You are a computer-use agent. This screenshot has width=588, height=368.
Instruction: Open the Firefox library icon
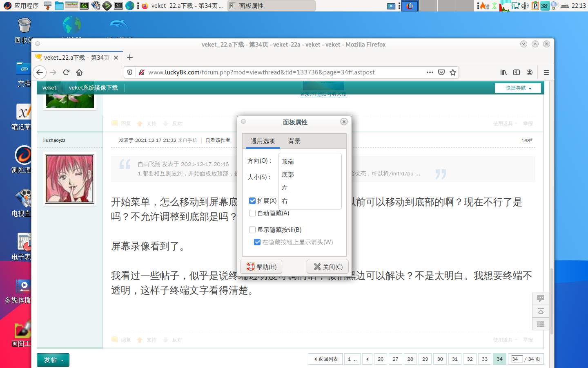[503, 72]
